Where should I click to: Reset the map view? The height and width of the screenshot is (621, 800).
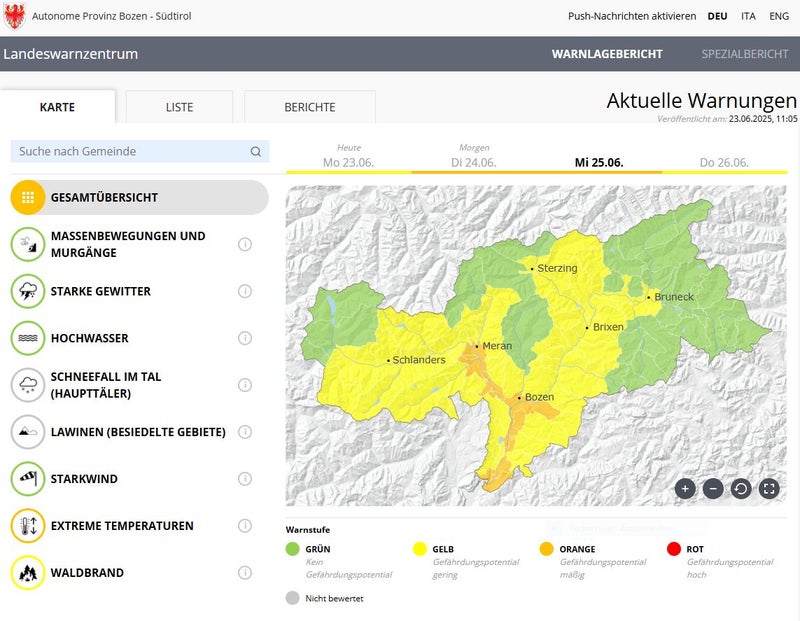click(x=741, y=489)
